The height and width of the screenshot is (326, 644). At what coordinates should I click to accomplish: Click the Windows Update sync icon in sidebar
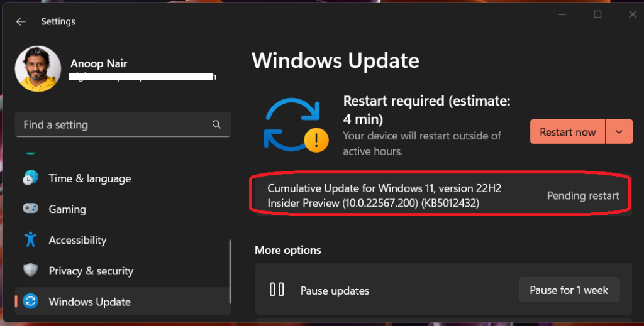tap(30, 302)
